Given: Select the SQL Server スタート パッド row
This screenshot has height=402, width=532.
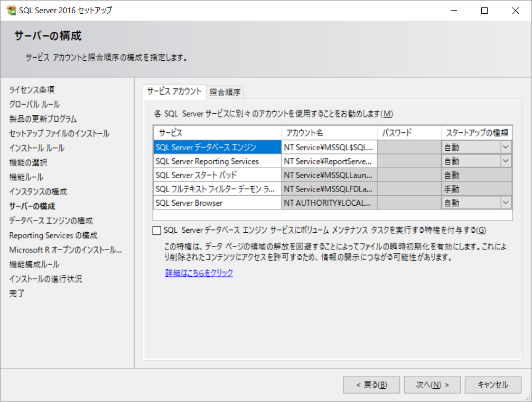Looking at the screenshot, I should click(x=217, y=175).
